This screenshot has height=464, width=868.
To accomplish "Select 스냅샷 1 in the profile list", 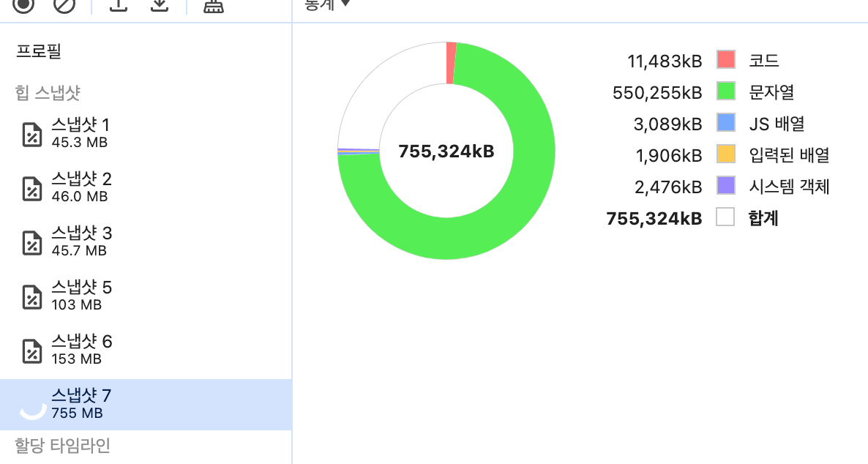I will click(x=146, y=134).
